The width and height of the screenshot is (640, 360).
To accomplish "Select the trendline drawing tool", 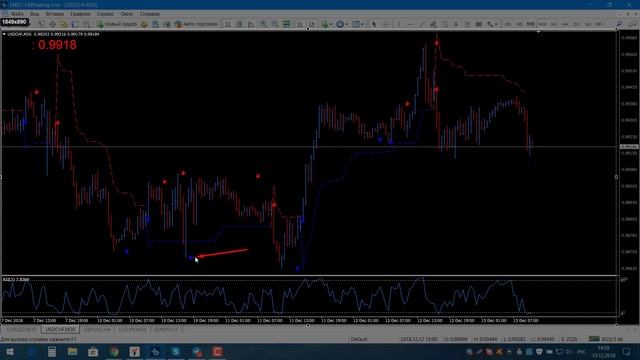I will [422, 24].
